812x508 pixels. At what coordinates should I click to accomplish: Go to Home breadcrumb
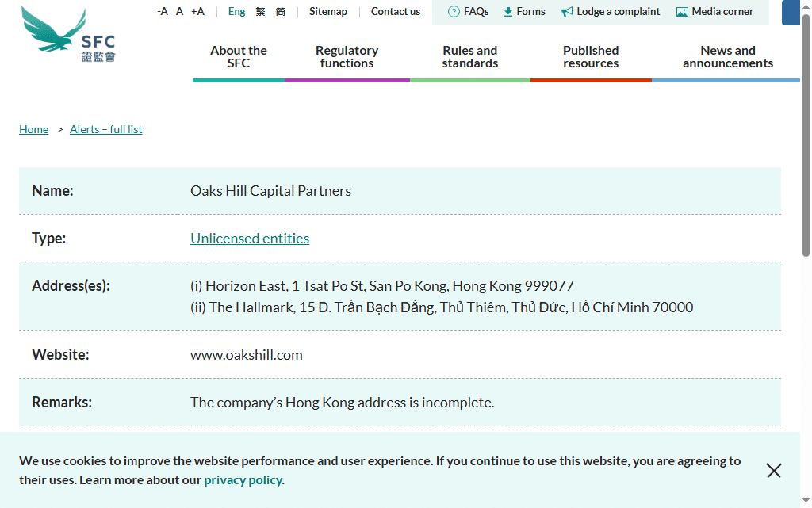pyautogui.click(x=33, y=129)
